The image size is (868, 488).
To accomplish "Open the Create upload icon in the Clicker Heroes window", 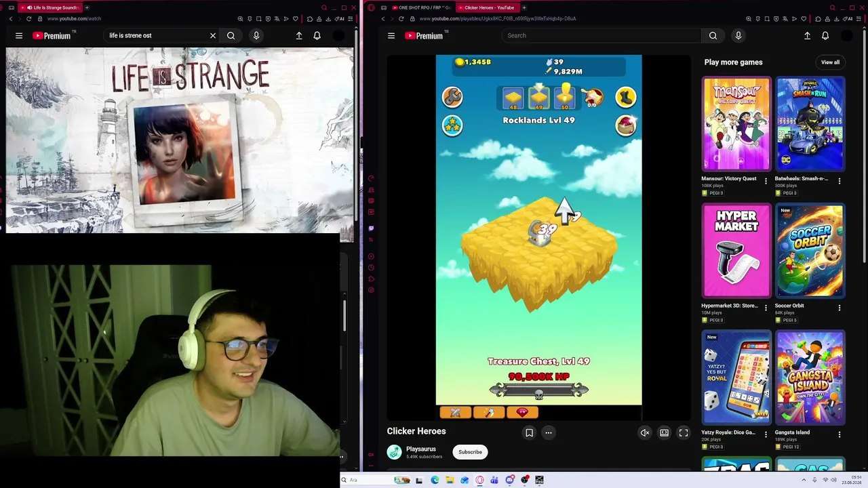I will 807,35.
